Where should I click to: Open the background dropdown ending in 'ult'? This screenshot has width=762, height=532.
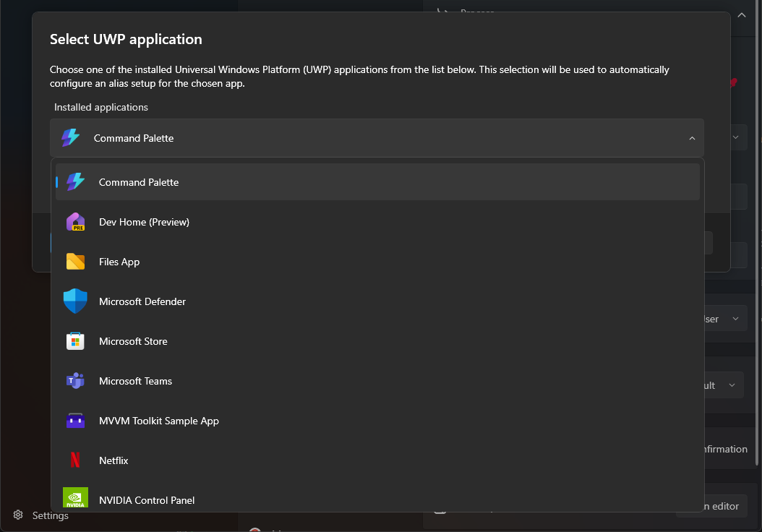coord(724,385)
